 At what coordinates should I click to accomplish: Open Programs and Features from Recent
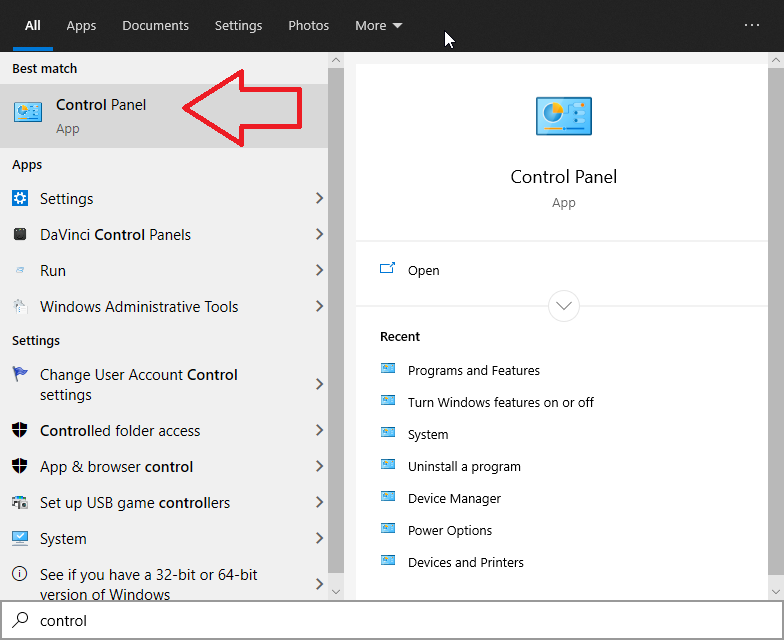pos(473,370)
